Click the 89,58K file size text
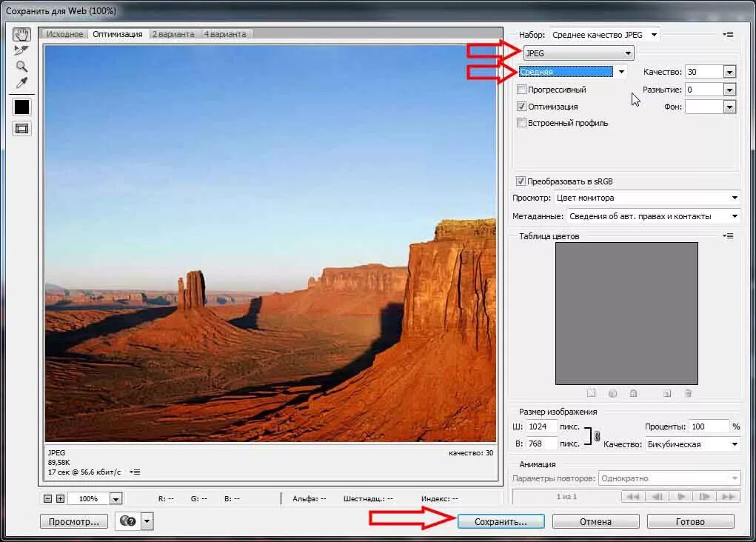 click(x=58, y=463)
